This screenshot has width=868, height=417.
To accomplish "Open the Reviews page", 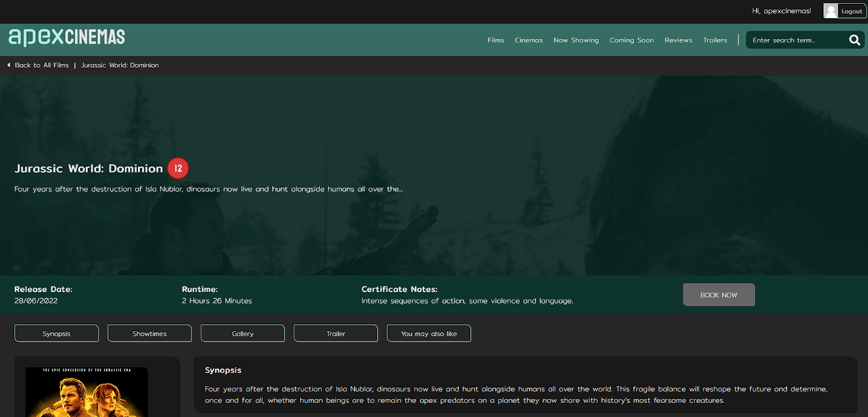I will click(678, 40).
